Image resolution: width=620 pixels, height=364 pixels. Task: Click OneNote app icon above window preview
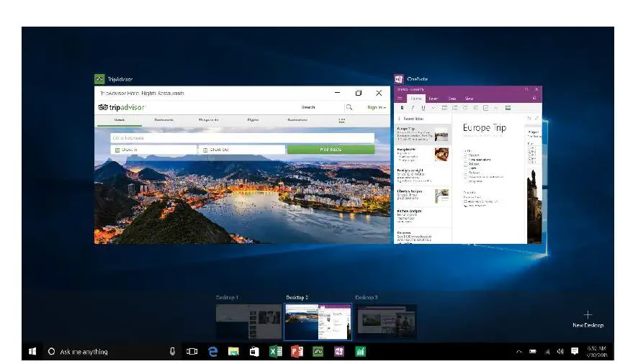click(399, 79)
